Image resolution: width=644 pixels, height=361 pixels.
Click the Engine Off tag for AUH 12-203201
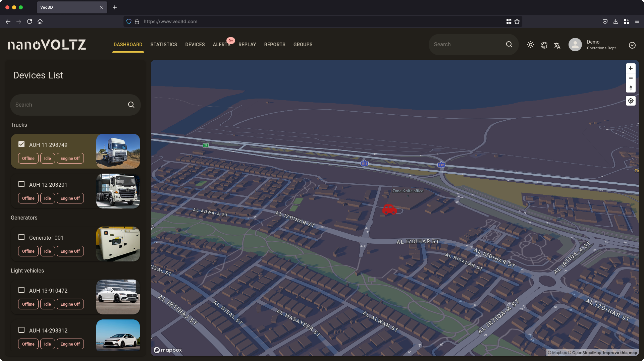click(x=70, y=198)
